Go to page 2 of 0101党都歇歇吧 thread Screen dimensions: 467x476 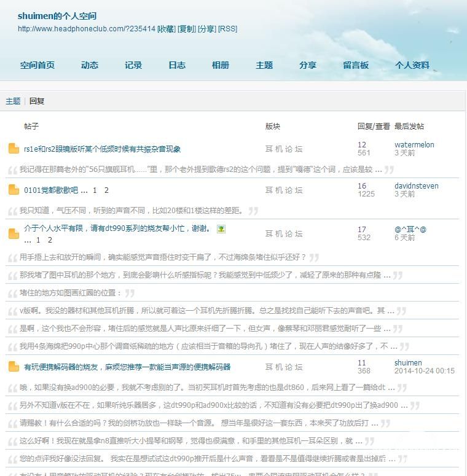[106, 190]
